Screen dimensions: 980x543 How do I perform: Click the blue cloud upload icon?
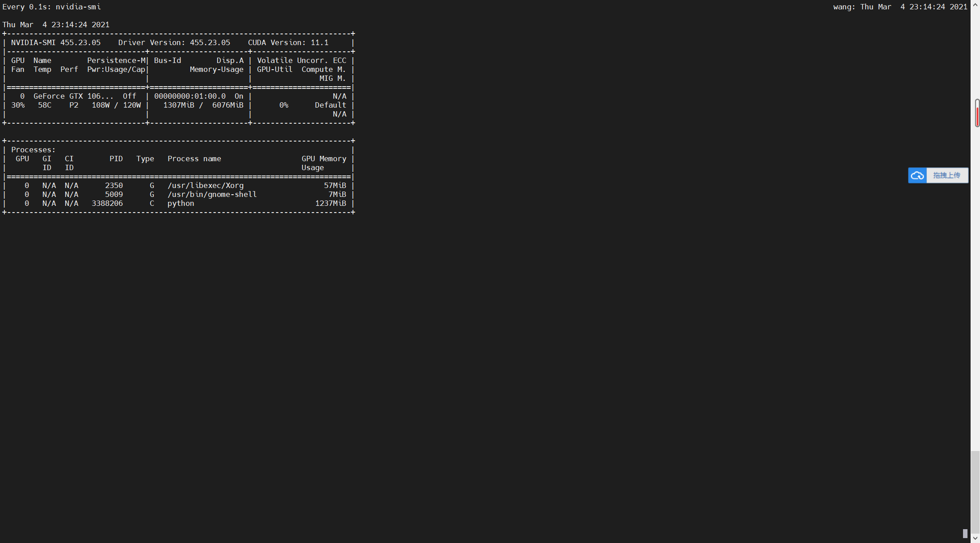[x=918, y=175]
